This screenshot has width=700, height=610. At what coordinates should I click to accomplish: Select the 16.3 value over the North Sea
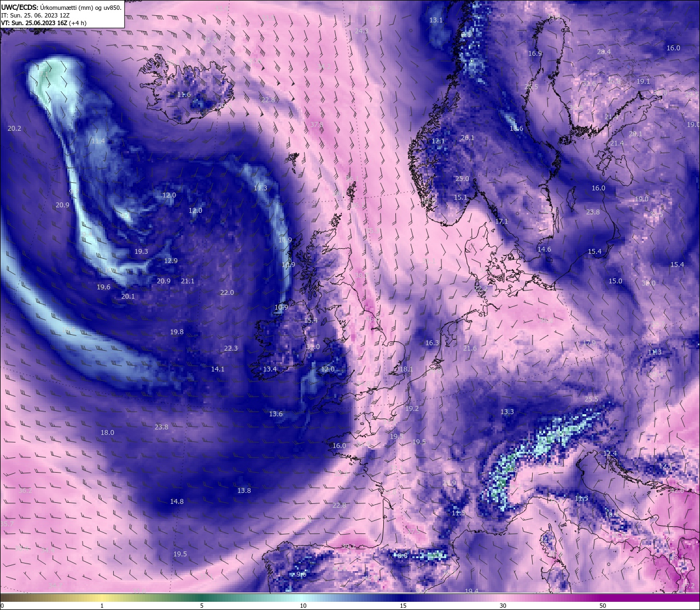pos(432,343)
